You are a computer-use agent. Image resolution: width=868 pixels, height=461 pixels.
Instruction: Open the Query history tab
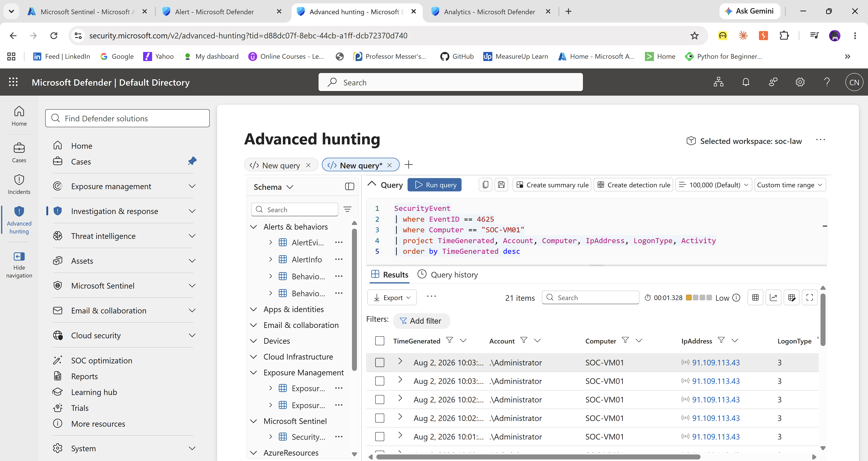coord(448,275)
